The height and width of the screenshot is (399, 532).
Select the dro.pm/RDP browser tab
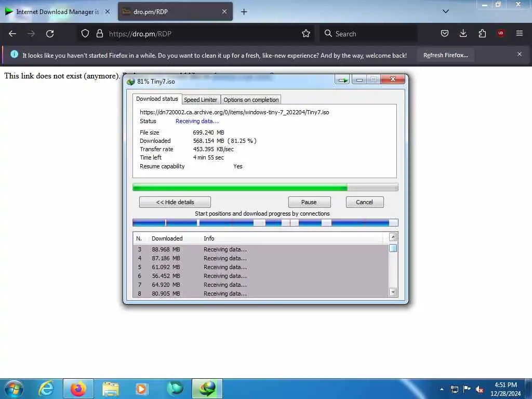[x=176, y=11]
